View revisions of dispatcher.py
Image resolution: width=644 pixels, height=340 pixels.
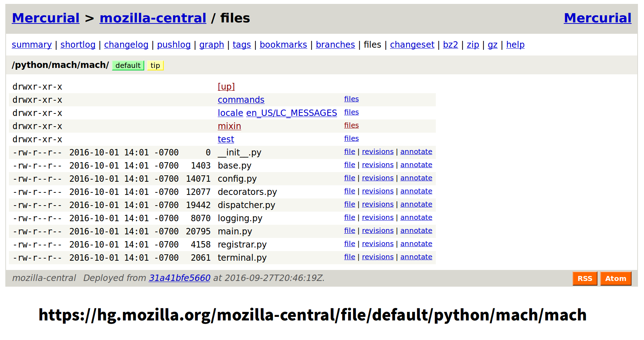[x=378, y=204]
